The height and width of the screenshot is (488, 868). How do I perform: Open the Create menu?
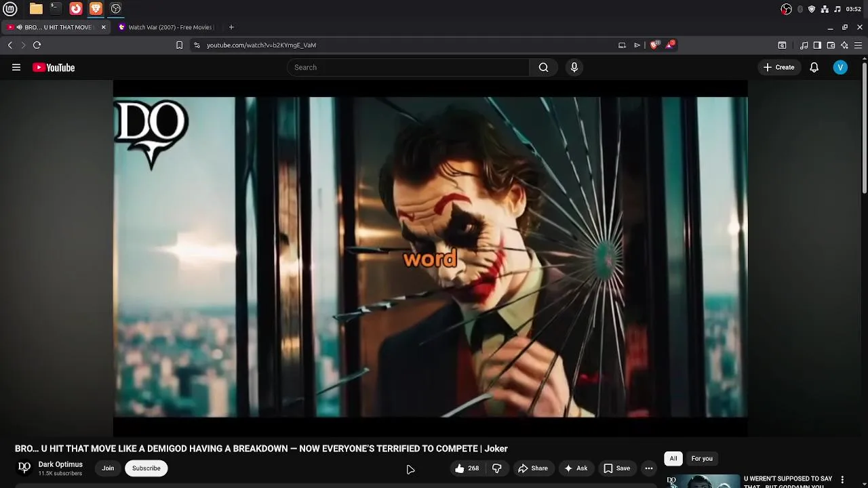click(778, 67)
